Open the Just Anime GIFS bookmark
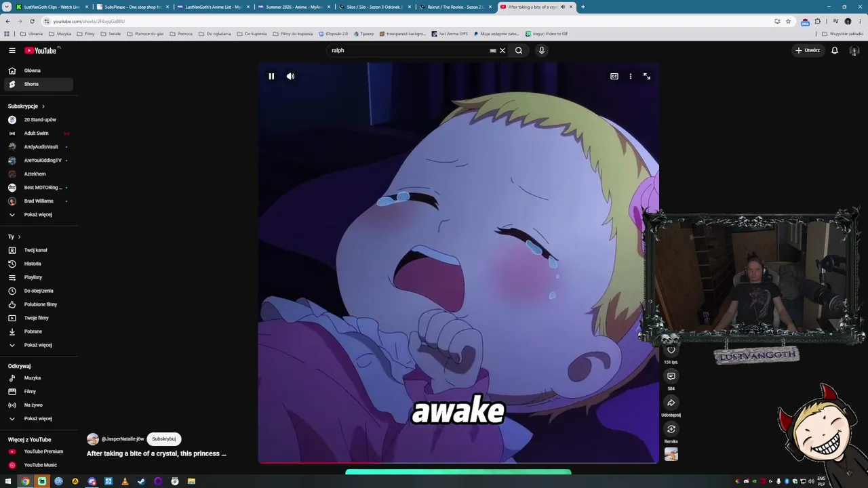 click(x=450, y=34)
